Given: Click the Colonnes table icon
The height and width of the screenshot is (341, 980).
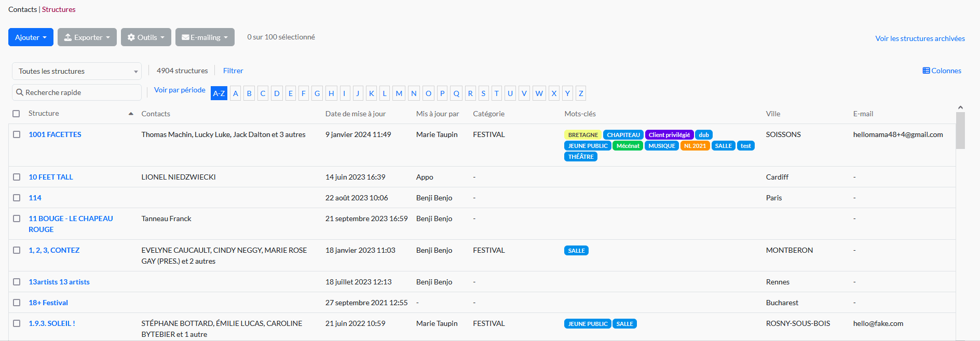Looking at the screenshot, I should click(x=926, y=71).
